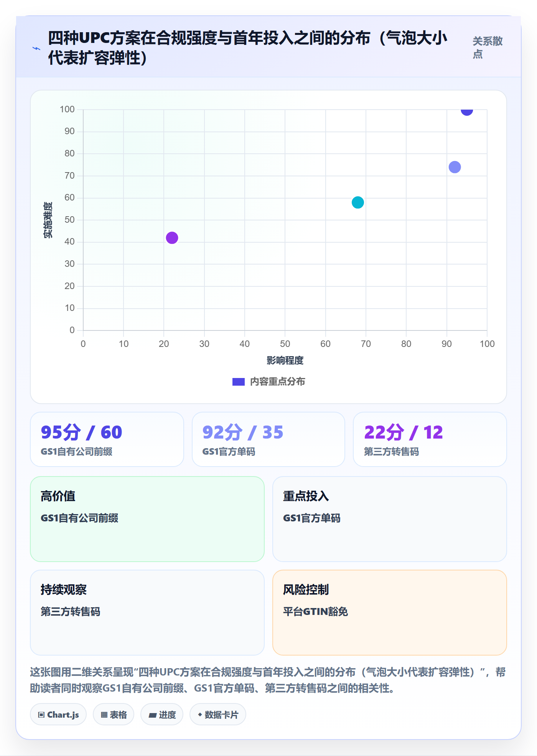Select the cyan bubble in the scatter chart
Viewport: 537px width, 756px height.
358,202
